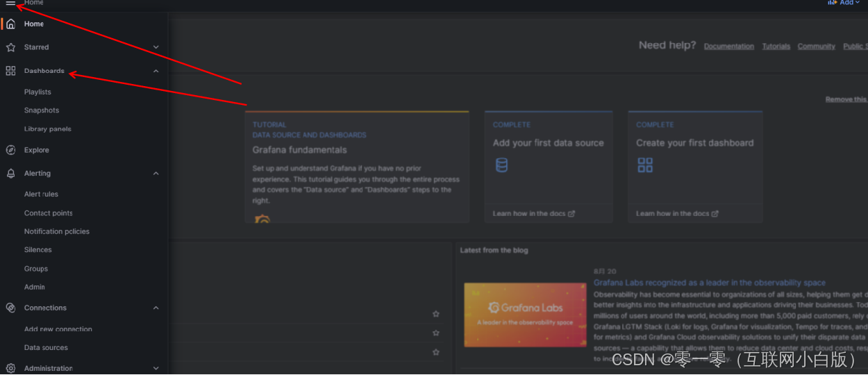868x375 pixels.
Task: Click Add your first data source card
Action: [x=549, y=167]
